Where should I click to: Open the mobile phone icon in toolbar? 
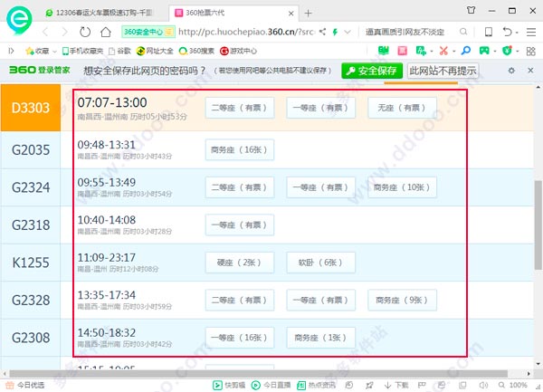coord(489,32)
